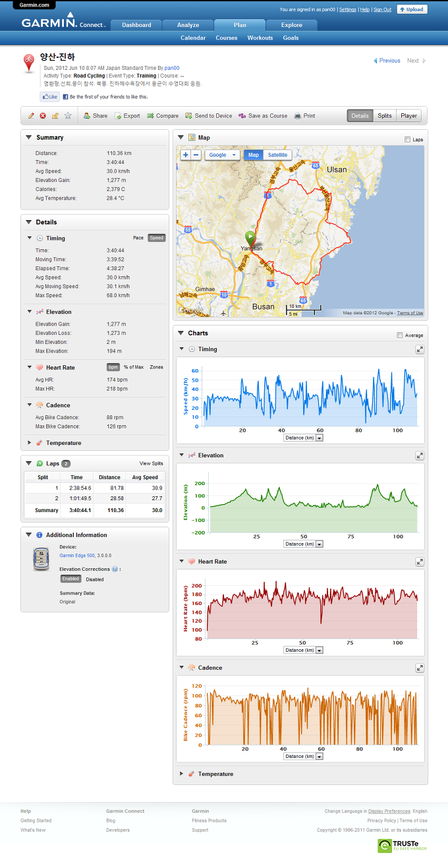Expand the Elevation chart to full size
Screen dimensions: 448x868
click(x=420, y=455)
